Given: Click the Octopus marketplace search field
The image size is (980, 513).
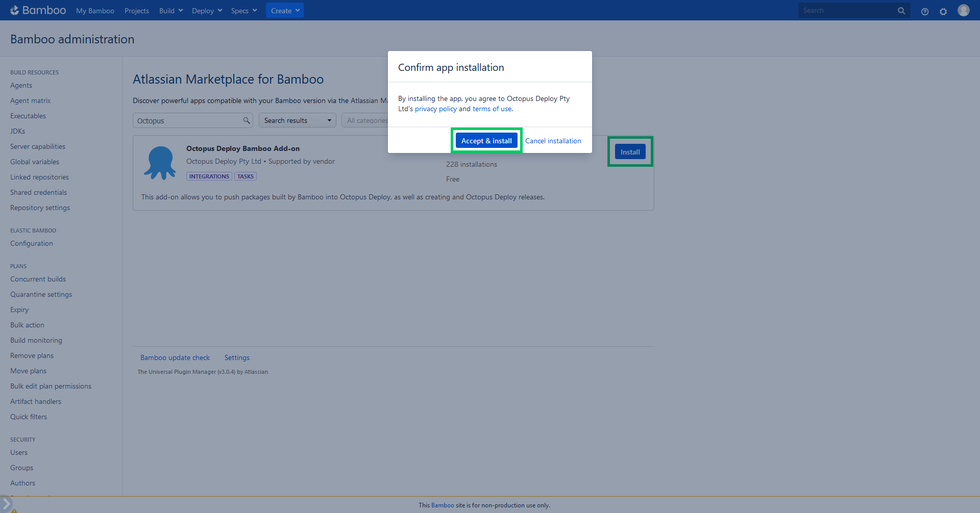Looking at the screenshot, I should (x=193, y=120).
